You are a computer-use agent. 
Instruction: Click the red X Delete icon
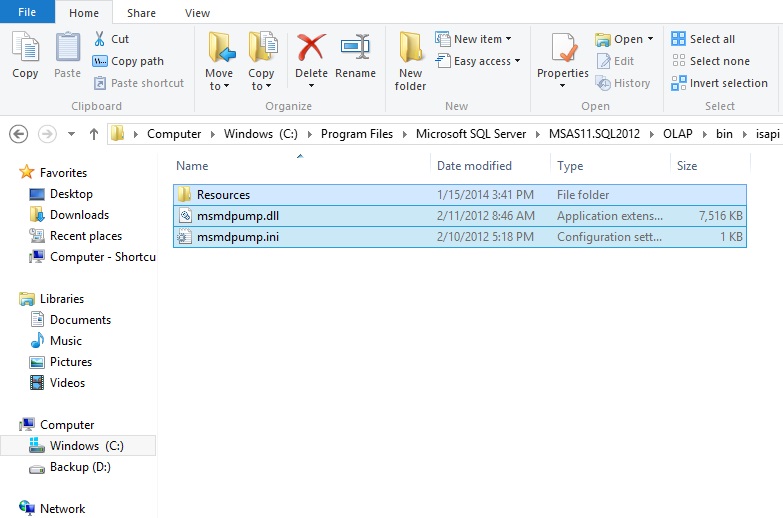coord(311,48)
